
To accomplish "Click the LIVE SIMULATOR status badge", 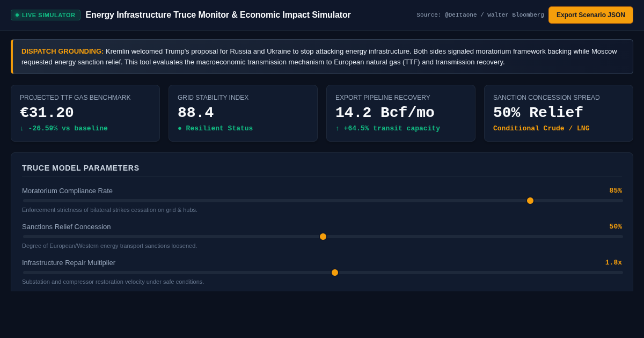I will (46, 15).
